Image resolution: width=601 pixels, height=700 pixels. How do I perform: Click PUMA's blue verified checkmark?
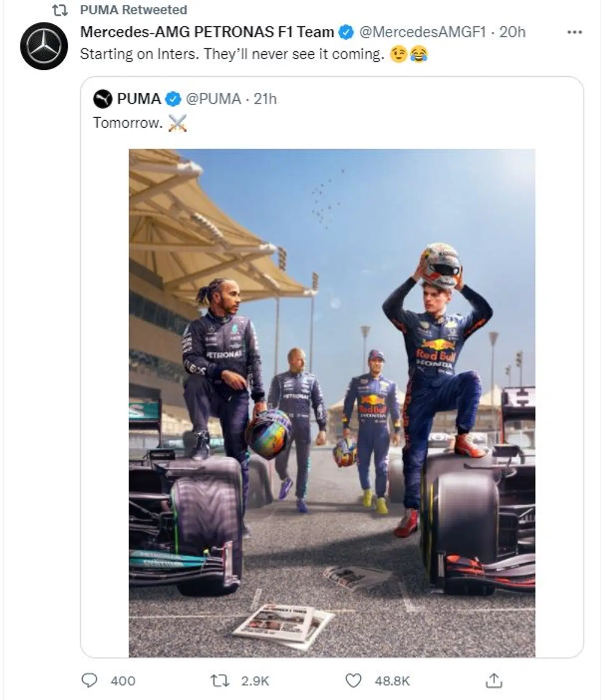pos(173,99)
